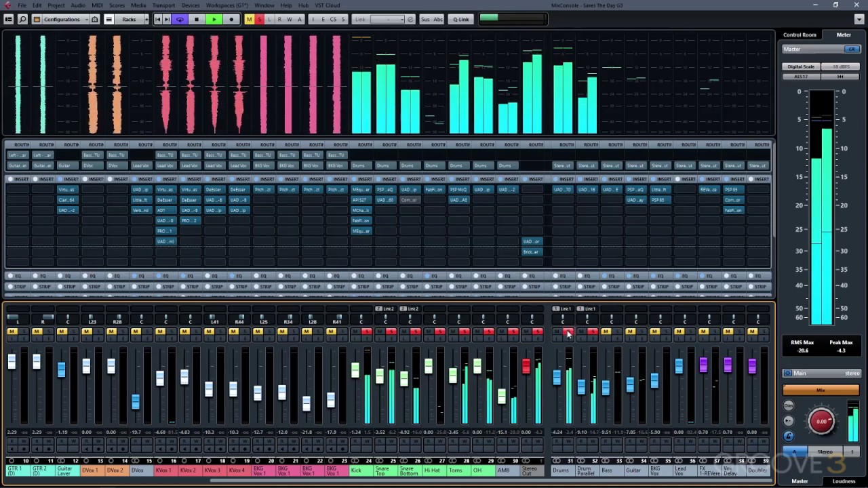868x488 pixels.
Task: Click toolbar Read automation R button
Action: [279, 19]
